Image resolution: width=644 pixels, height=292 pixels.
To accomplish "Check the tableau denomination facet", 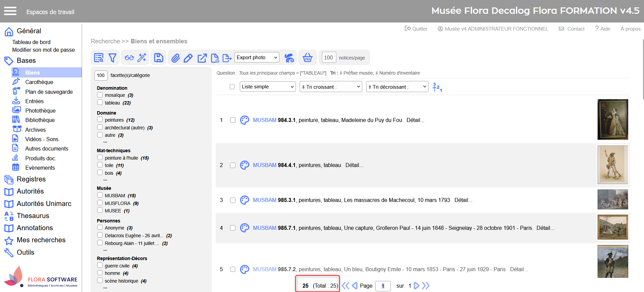I will 100,102.
